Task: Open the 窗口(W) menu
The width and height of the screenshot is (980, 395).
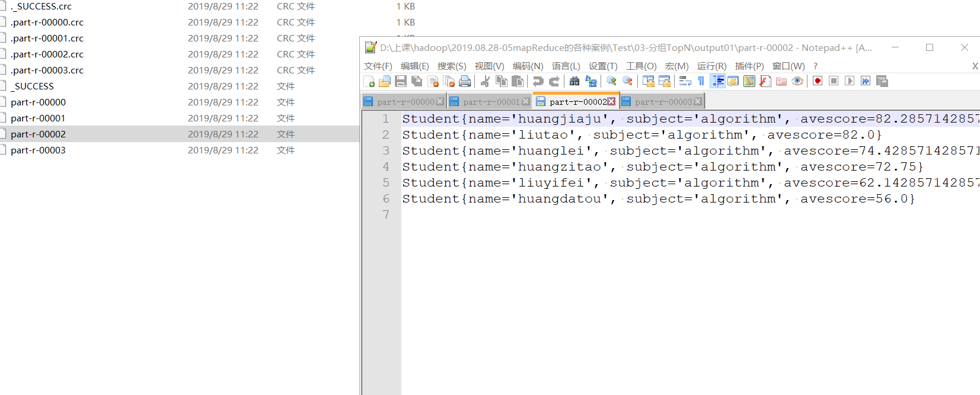Action: (789, 66)
